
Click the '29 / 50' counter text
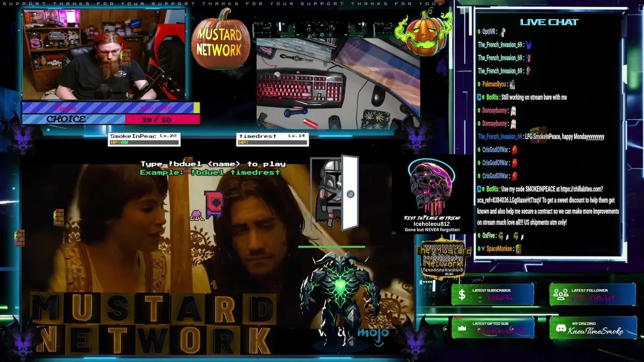point(156,119)
